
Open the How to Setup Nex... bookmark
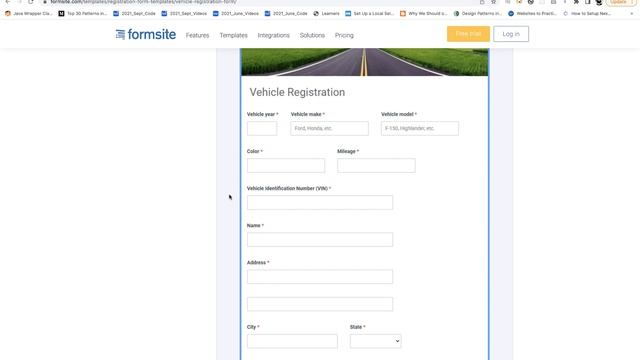[x=587, y=13]
